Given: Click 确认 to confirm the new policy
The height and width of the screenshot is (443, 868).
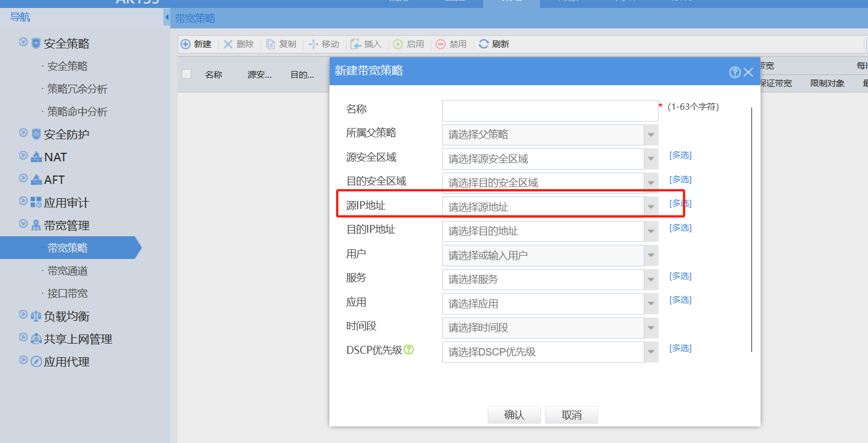Looking at the screenshot, I should point(514,415).
